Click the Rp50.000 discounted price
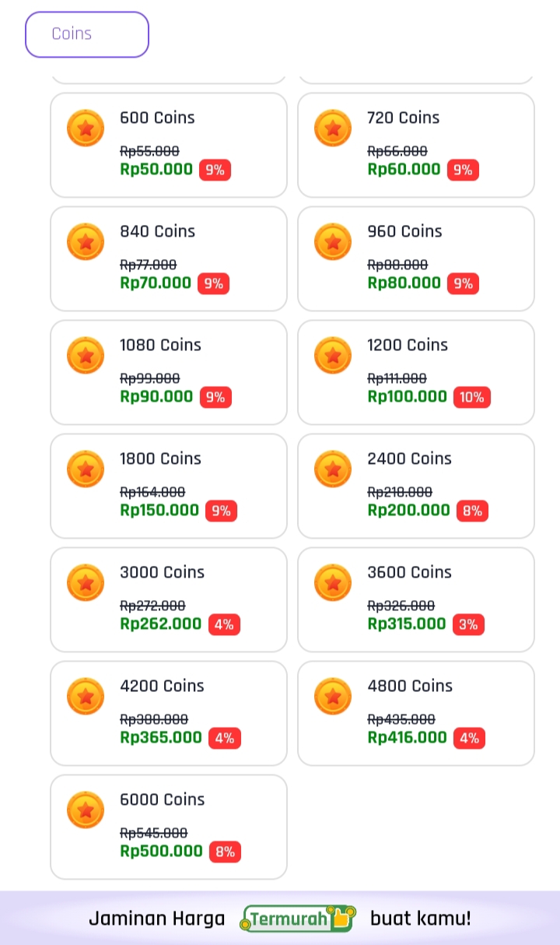This screenshot has height=945, width=560. coord(156,170)
